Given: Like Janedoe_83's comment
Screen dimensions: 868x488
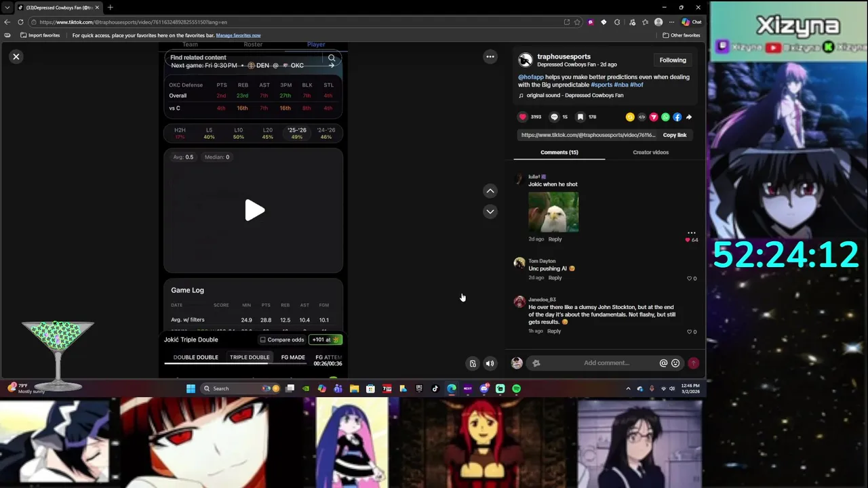Looking at the screenshot, I should [689, 332].
